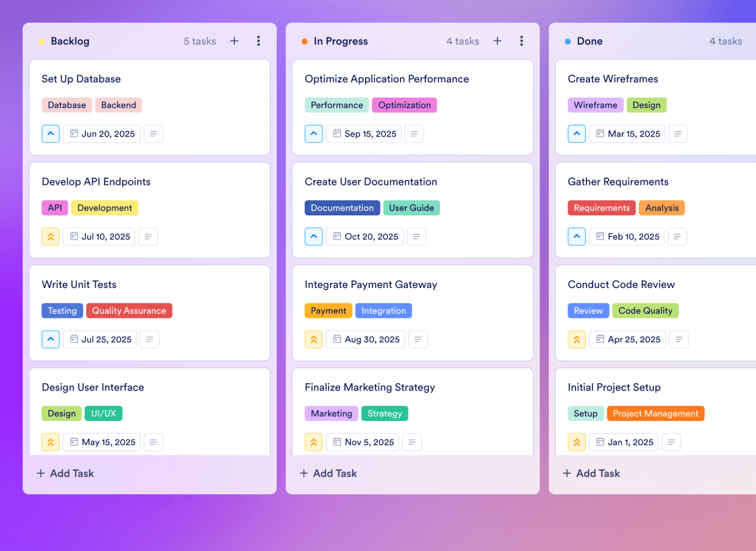This screenshot has height=551, width=756.
Task: Open the description icon on Create Wireframes
Action: tap(678, 134)
